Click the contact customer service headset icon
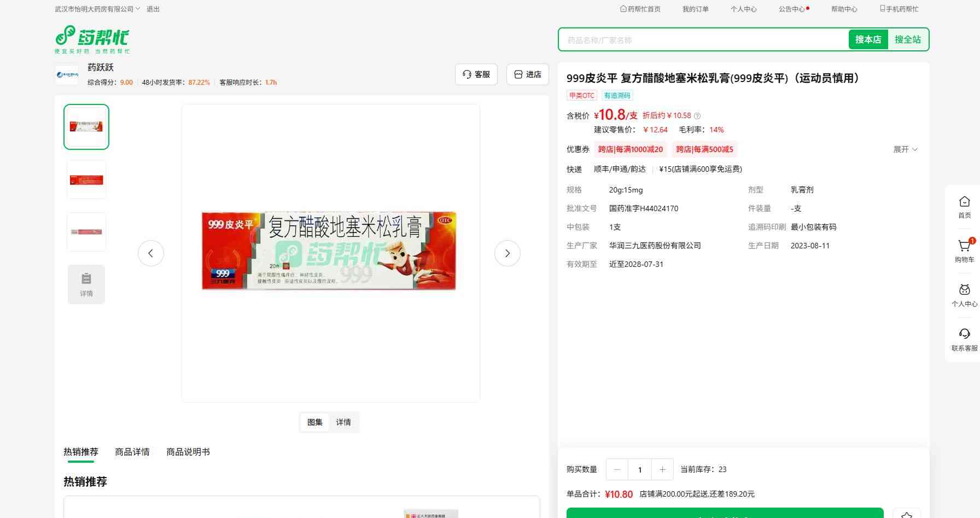Image resolution: width=980 pixels, height=518 pixels. pos(964,334)
